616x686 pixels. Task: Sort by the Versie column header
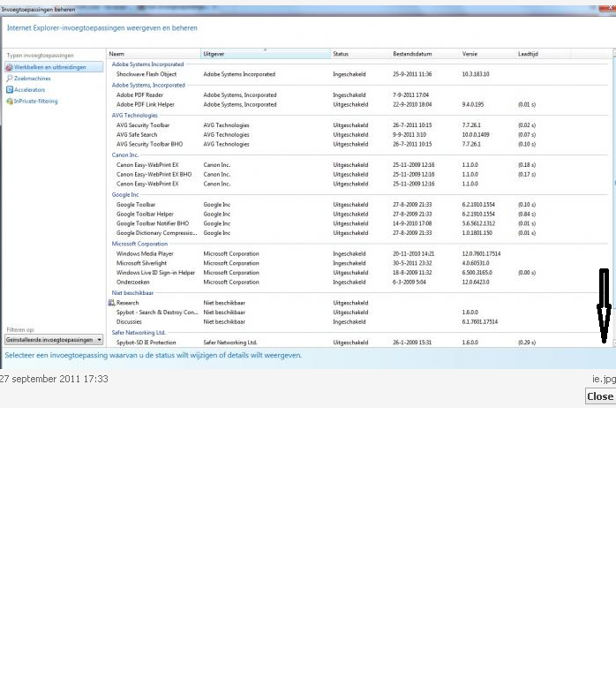click(x=487, y=54)
